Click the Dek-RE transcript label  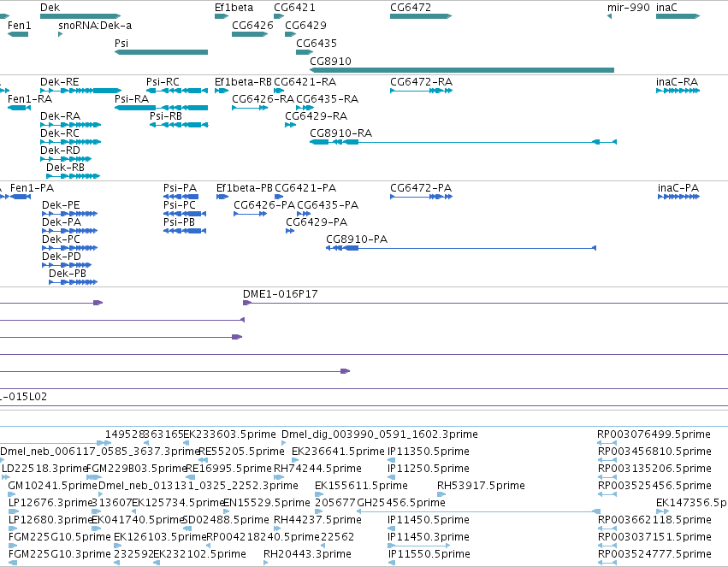[59, 82]
